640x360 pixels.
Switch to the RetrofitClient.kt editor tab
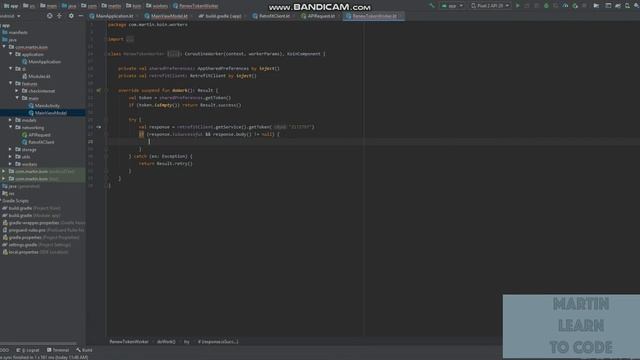(271, 16)
